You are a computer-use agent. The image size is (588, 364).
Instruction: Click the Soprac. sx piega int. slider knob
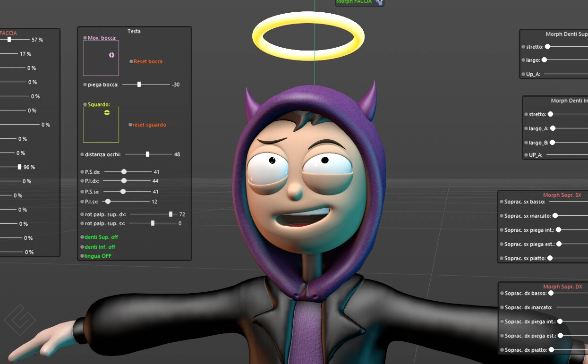(558, 230)
